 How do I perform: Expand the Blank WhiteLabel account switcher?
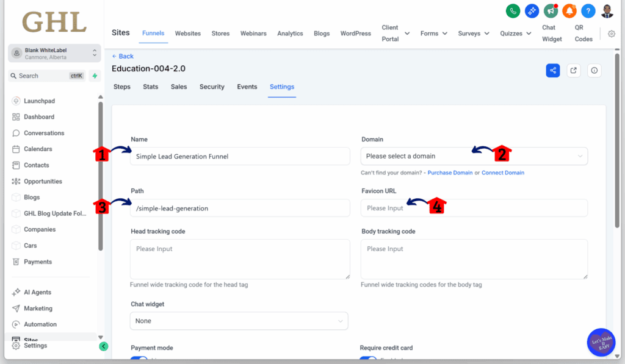tap(55, 54)
